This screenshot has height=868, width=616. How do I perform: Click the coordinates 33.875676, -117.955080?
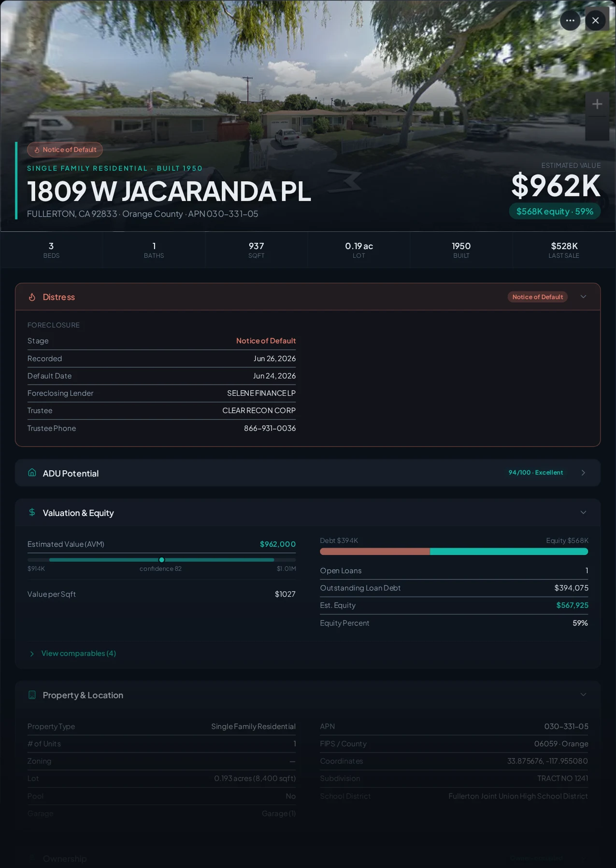click(x=547, y=761)
